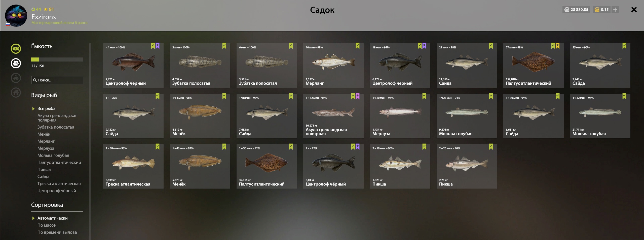Show Вся рыба in fish types

[46, 108]
